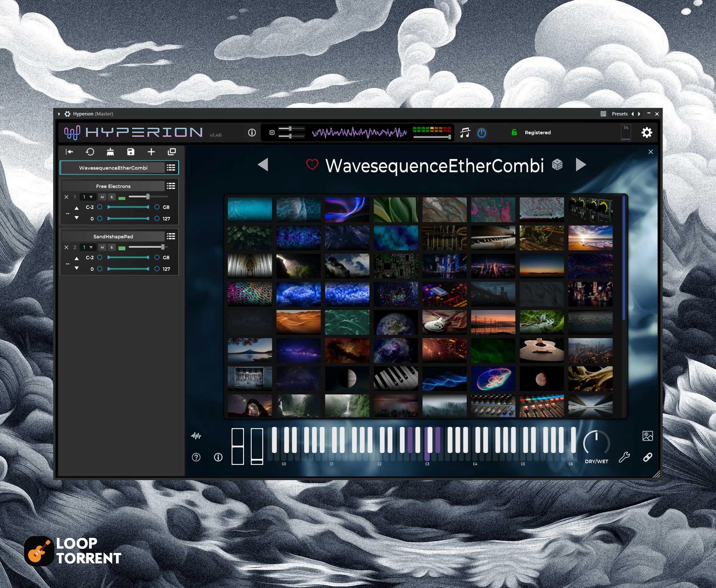Reset preset using the circular undo icon
Screen dimensions: 716x588
[x=90, y=152]
